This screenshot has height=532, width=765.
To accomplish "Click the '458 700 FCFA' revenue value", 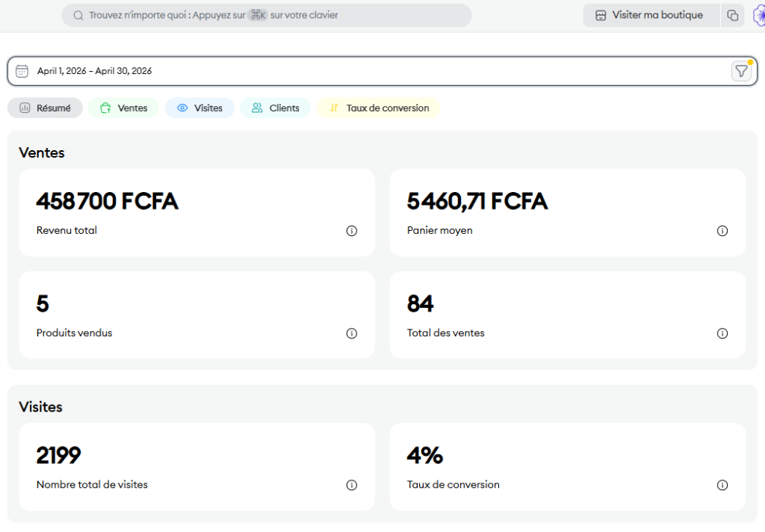I will 108,201.
